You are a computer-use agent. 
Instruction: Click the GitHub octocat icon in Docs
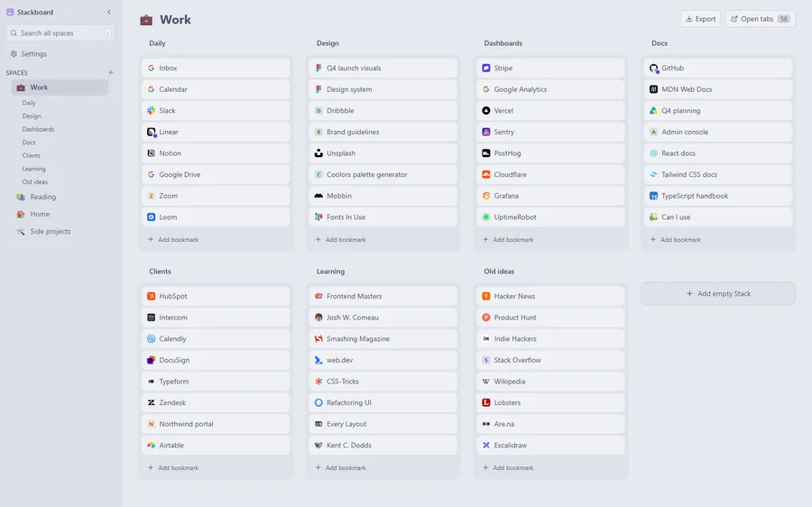653,68
